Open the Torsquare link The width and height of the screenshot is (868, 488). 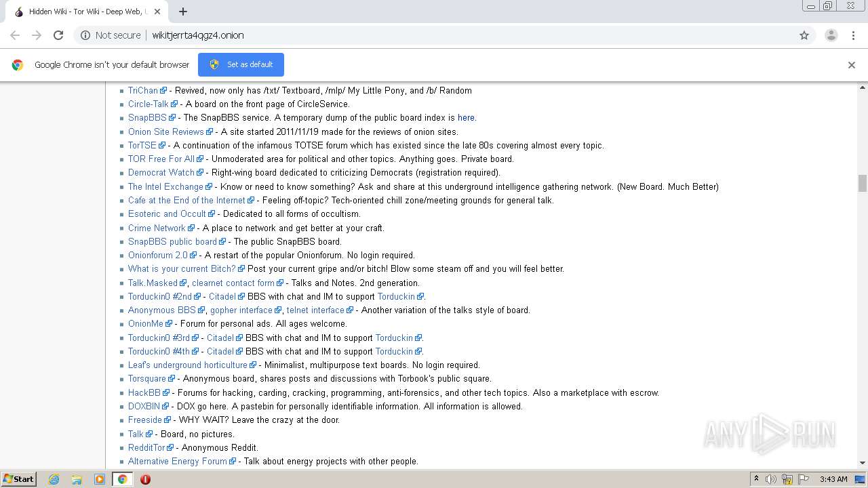click(147, 378)
